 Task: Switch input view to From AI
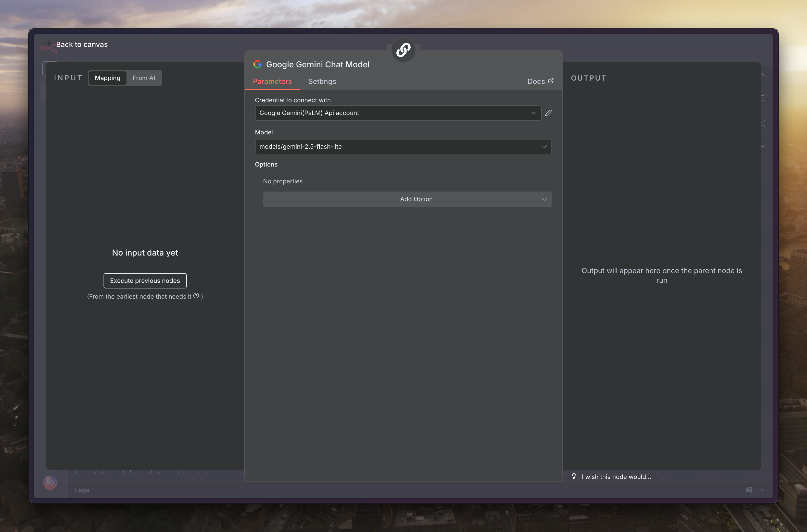pos(144,78)
